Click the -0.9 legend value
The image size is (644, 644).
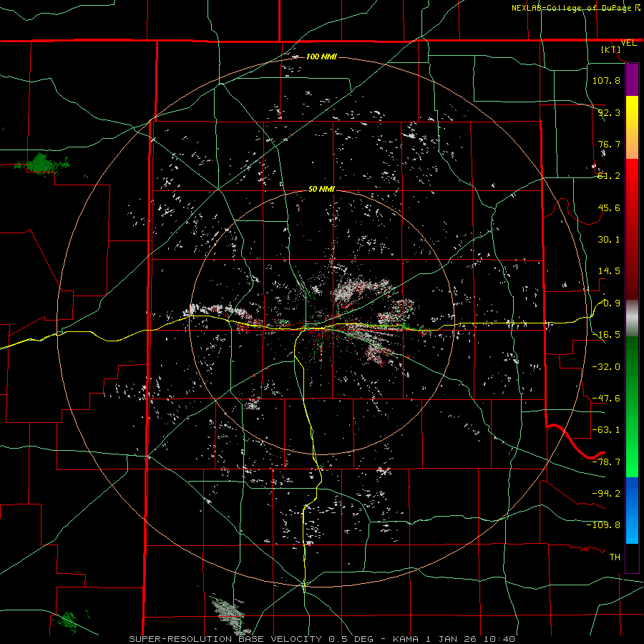point(609,303)
